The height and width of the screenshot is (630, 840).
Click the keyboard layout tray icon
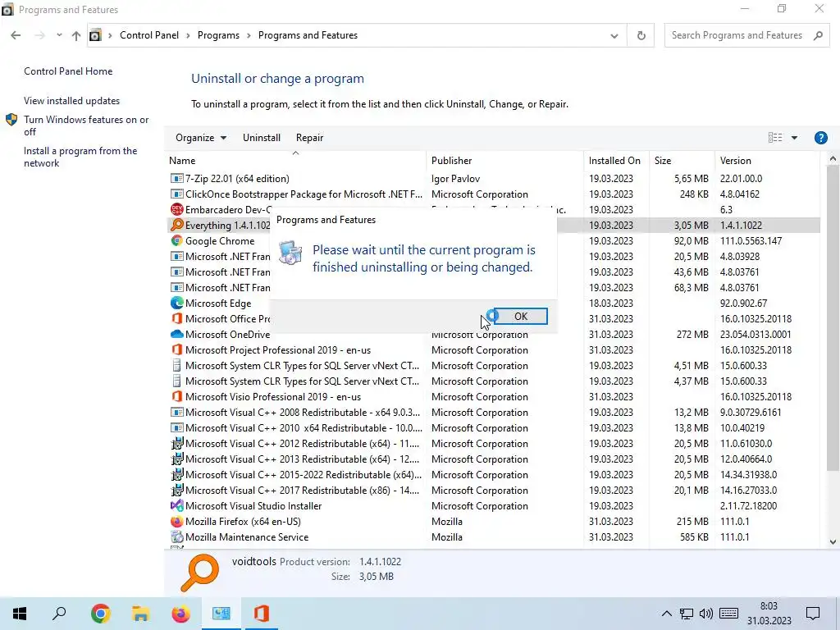[x=728, y=614]
